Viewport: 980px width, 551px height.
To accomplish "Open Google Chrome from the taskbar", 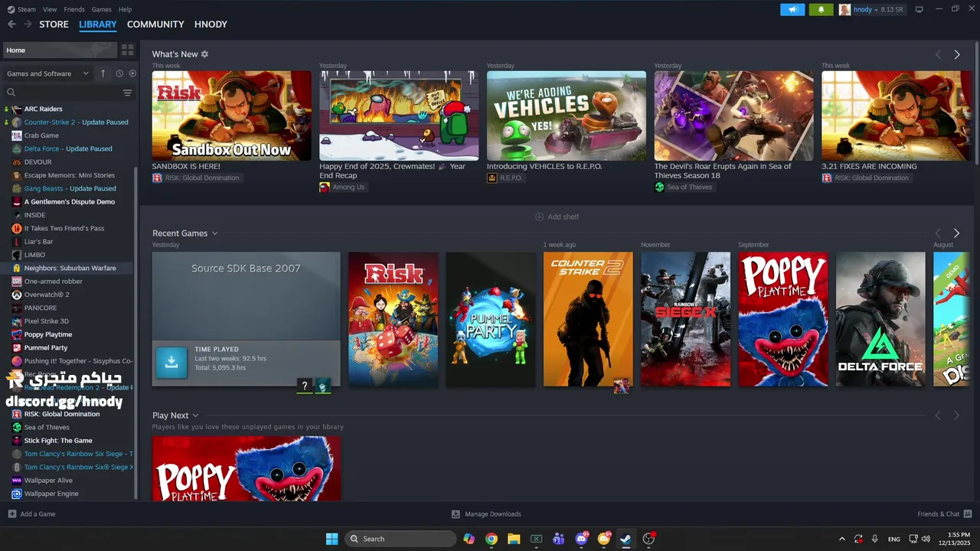I will (x=492, y=539).
